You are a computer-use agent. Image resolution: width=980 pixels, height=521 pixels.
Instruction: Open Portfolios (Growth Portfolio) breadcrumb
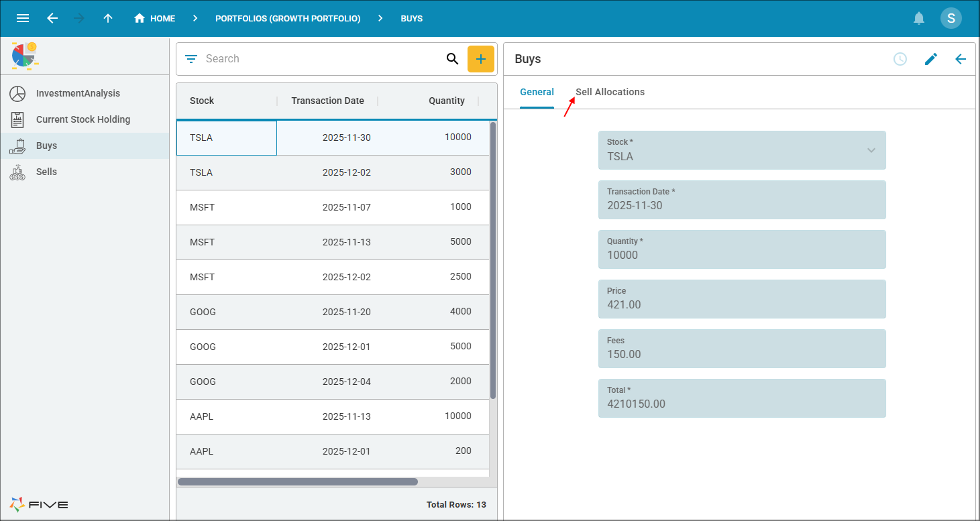click(x=288, y=18)
